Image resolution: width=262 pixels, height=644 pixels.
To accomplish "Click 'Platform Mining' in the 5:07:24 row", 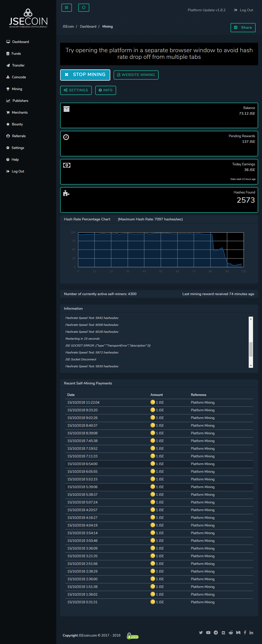I will click(x=203, y=502).
